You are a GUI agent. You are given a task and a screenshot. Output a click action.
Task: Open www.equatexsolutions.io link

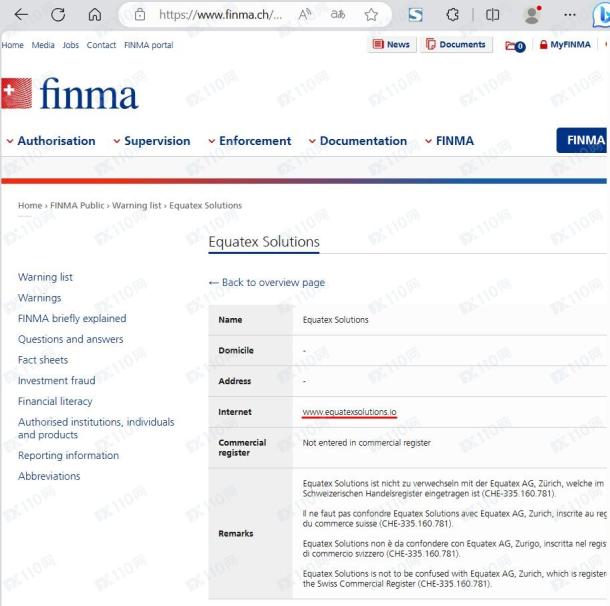[349, 412]
